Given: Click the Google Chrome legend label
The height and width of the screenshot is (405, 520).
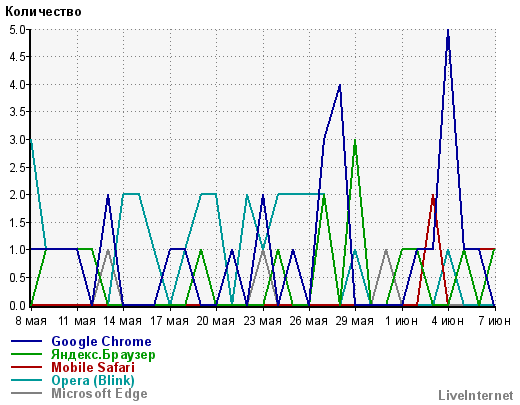Looking at the screenshot, I should pyautogui.click(x=101, y=342).
